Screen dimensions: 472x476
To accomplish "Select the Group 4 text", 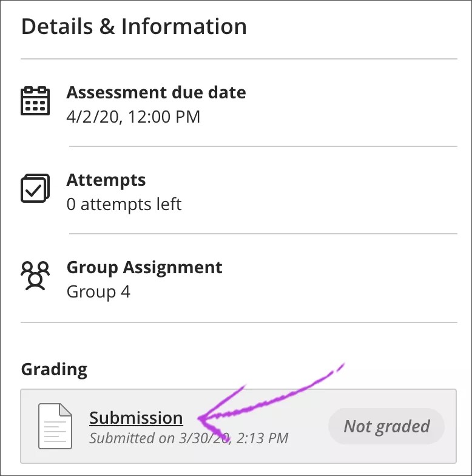I will [x=98, y=291].
